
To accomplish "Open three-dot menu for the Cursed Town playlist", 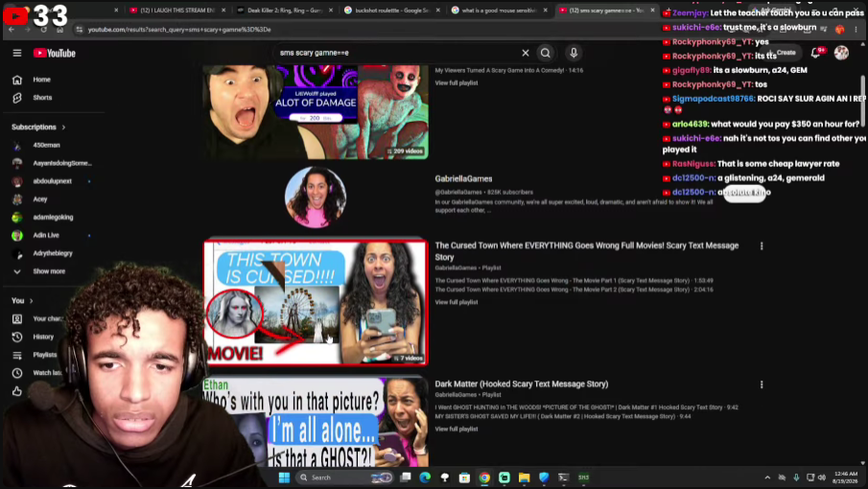I will click(762, 246).
